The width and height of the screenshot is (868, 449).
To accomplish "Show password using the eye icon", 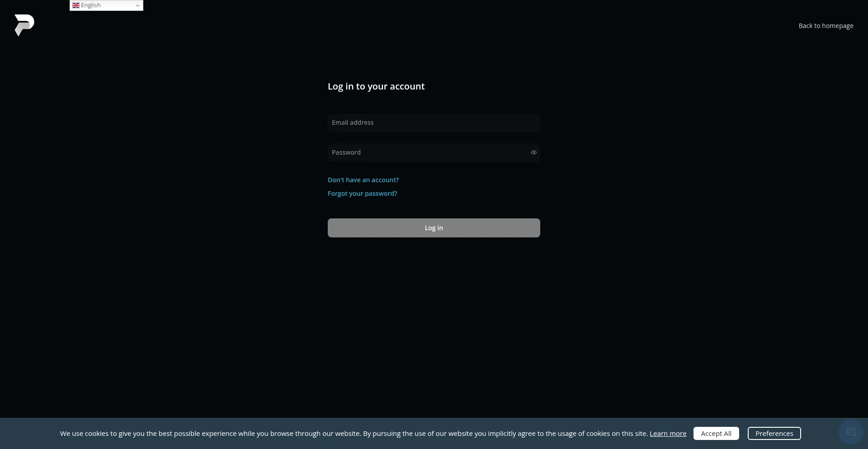I will coord(533,153).
